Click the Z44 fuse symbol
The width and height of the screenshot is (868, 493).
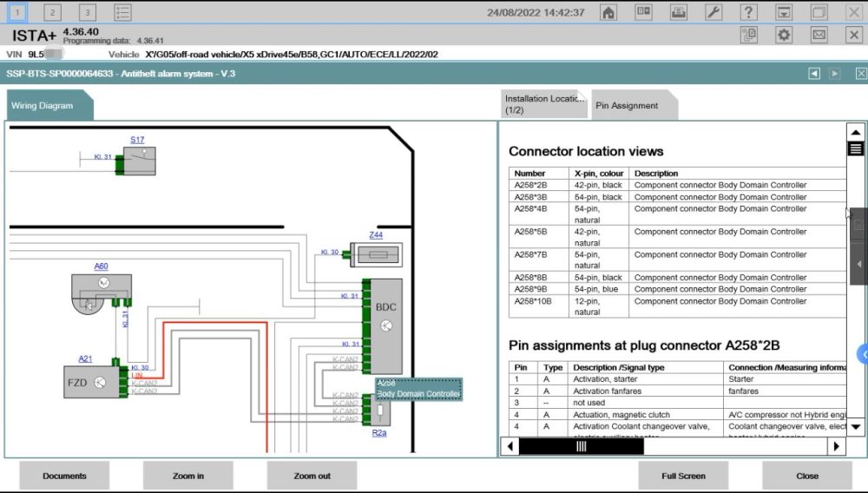pos(378,255)
